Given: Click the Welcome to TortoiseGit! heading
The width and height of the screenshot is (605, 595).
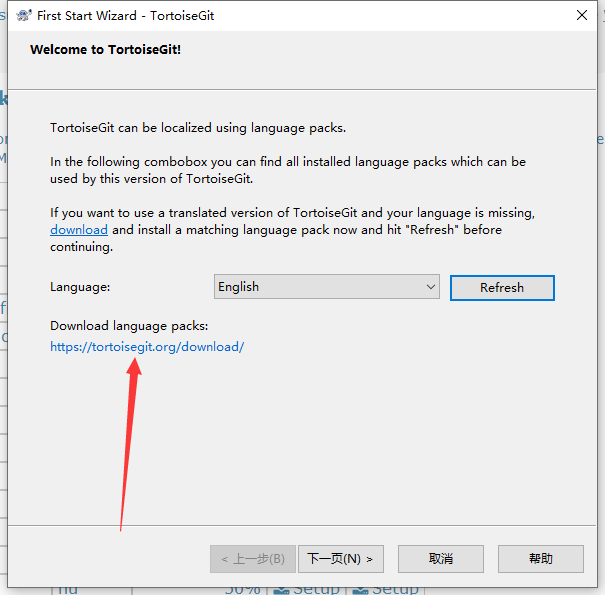Looking at the screenshot, I should point(105,50).
